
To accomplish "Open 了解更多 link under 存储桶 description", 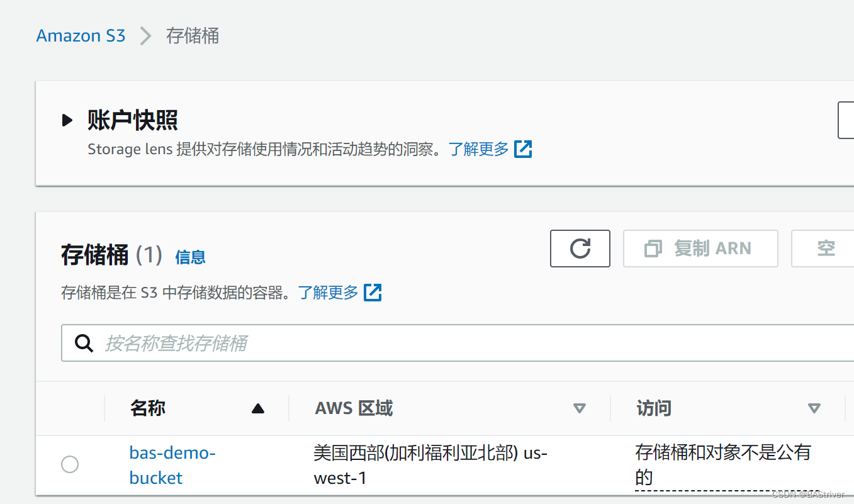I will pyautogui.click(x=328, y=292).
